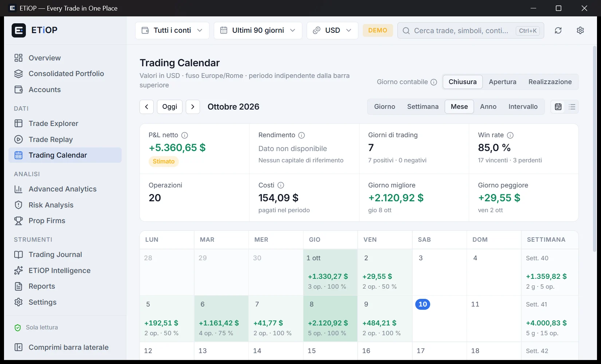Open the Overview page from sidebar
The image size is (601, 364).
coord(65,58)
